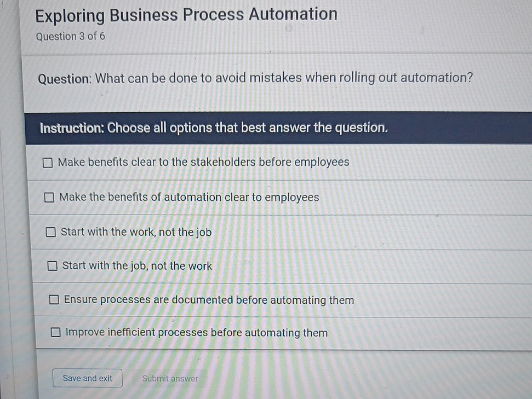This screenshot has height=399, width=532.
Task: Check 'Start with the work, not the job'
Action: tap(50, 232)
